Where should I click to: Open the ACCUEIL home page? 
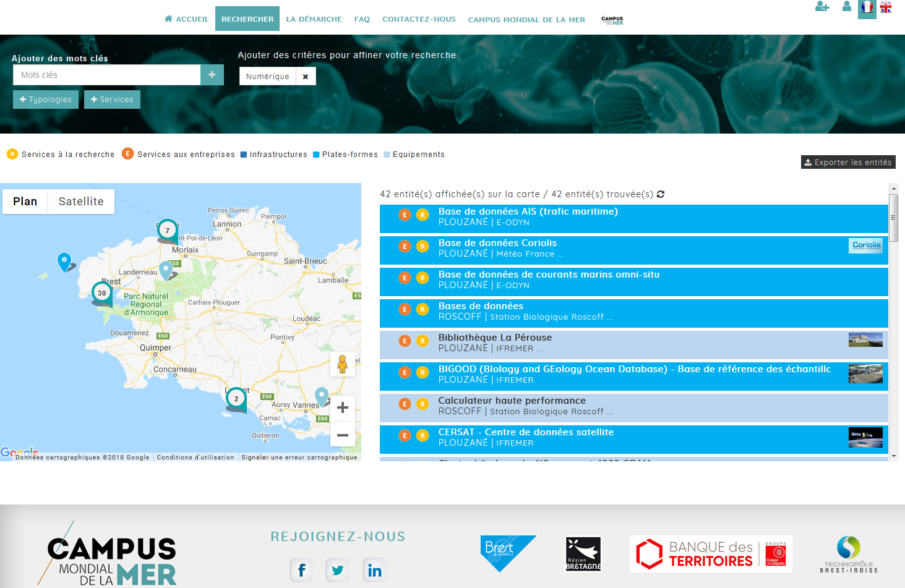186,19
